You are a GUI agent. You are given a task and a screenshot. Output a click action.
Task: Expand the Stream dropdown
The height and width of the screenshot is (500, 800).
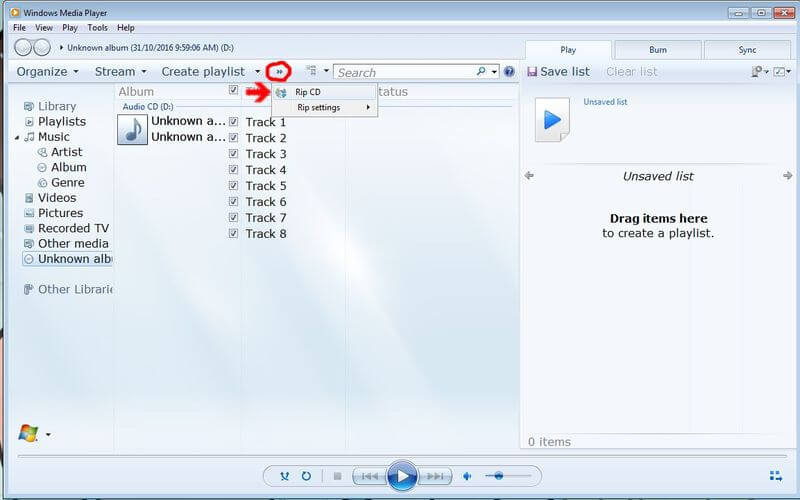(x=120, y=72)
